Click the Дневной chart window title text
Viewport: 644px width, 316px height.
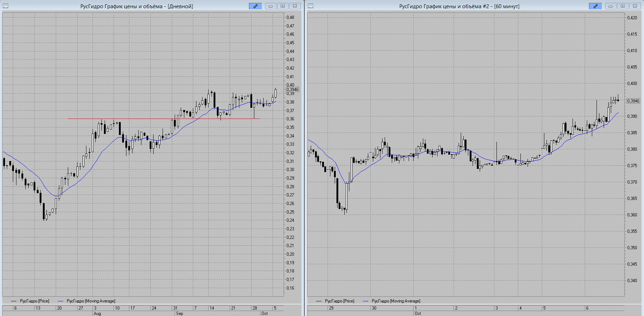point(136,6)
